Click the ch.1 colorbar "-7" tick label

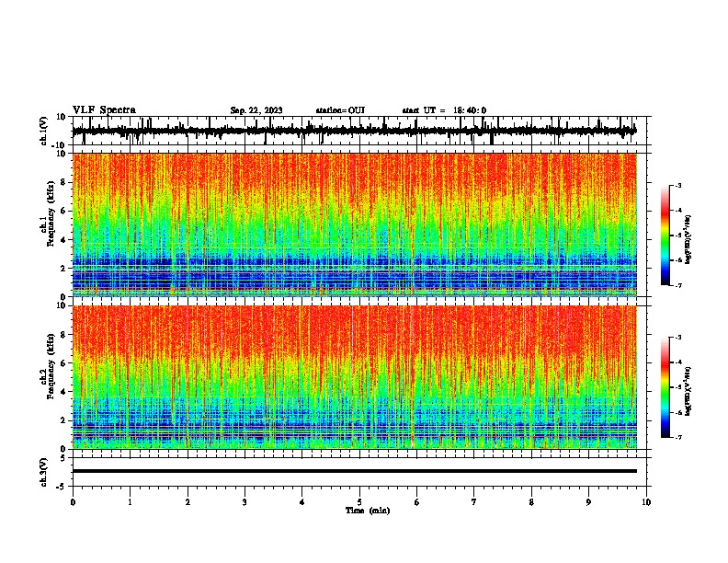[678, 285]
